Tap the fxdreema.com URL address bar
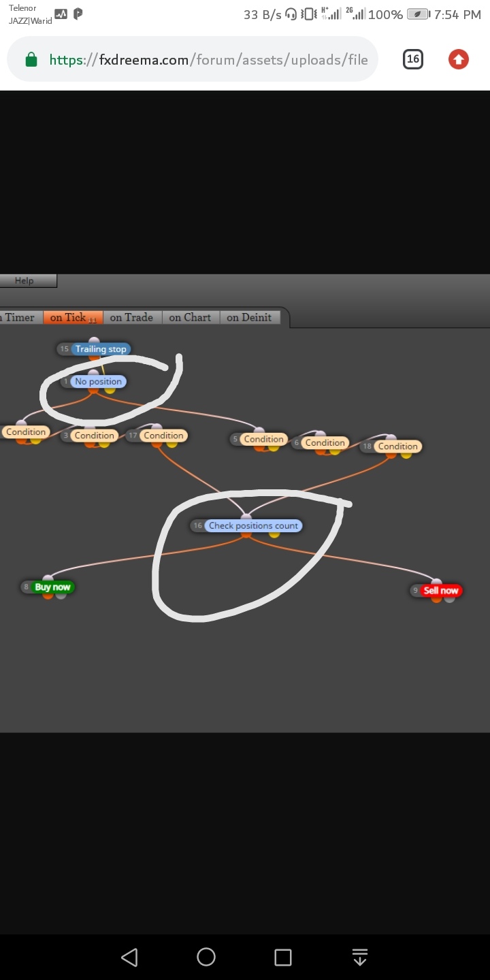The width and height of the screenshot is (490, 980). click(192, 60)
